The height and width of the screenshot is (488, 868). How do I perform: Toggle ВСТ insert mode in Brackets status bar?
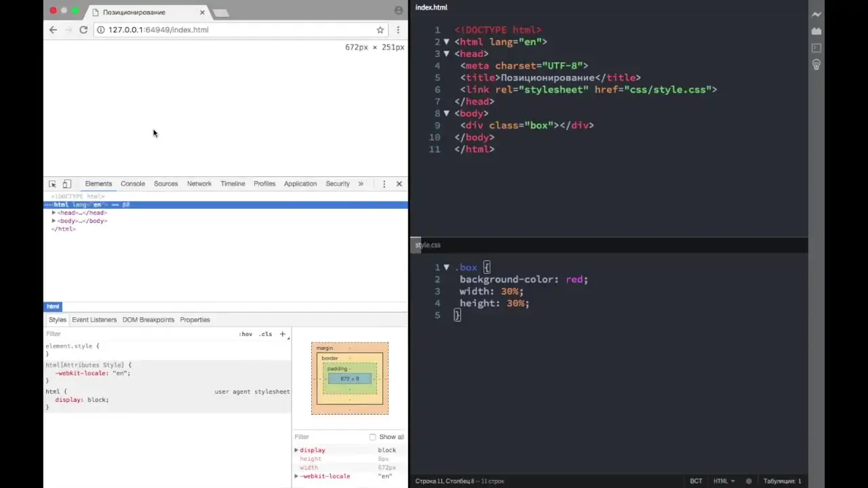[x=696, y=481]
